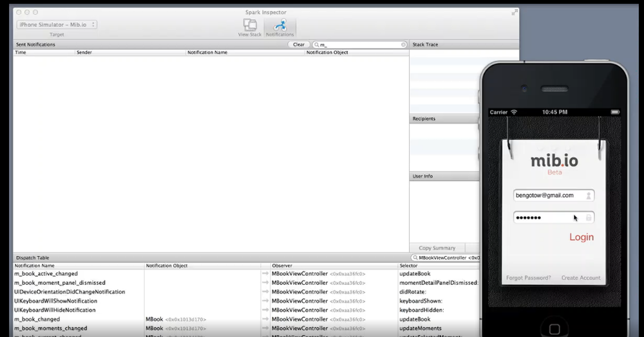Select m_book_moment_panel_dismissed notification row
The image size is (644, 337).
tap(247, 283)
